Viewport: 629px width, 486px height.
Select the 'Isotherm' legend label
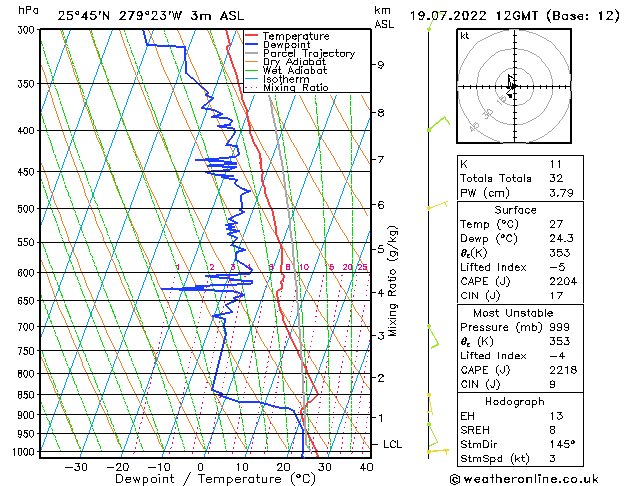pos(286,79)
